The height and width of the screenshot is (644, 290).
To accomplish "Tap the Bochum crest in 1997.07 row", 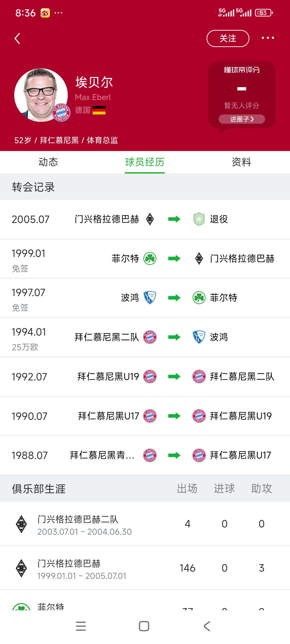I will (x=150, y=298).
